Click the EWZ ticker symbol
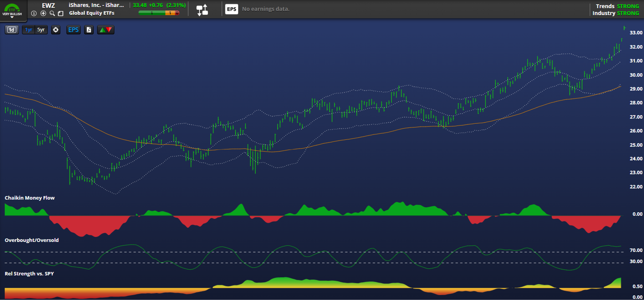This screenshot has width=644, height=300. (48, 5)
